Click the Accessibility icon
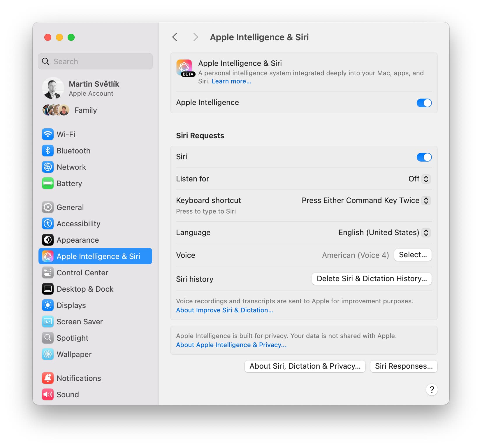 coord(48,224)
